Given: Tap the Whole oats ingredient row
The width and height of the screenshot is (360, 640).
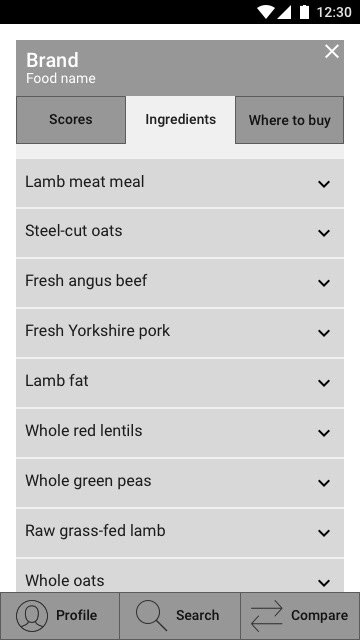Looking at the screenshot, I should (x=180, y=576).
